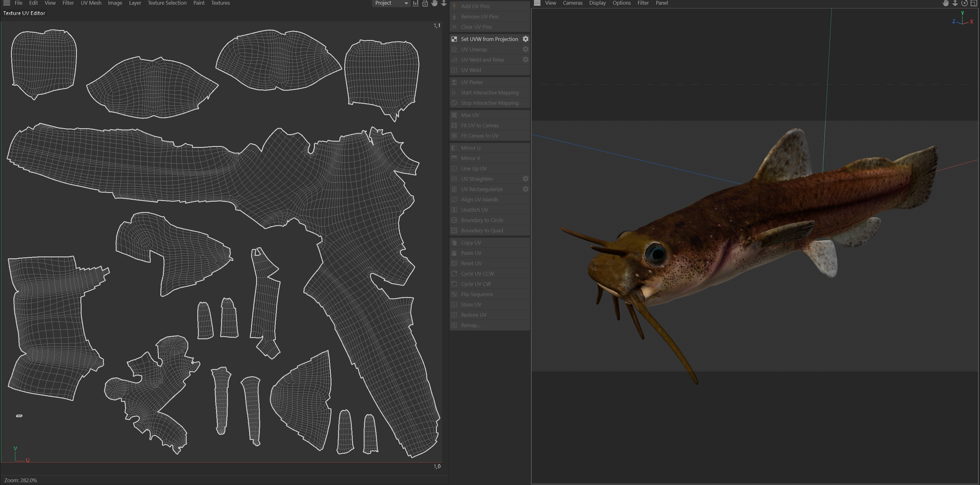Open the Texture Selection menu
Image resolution: width=980 pixels, height=485 pixels.
[167, 3]
